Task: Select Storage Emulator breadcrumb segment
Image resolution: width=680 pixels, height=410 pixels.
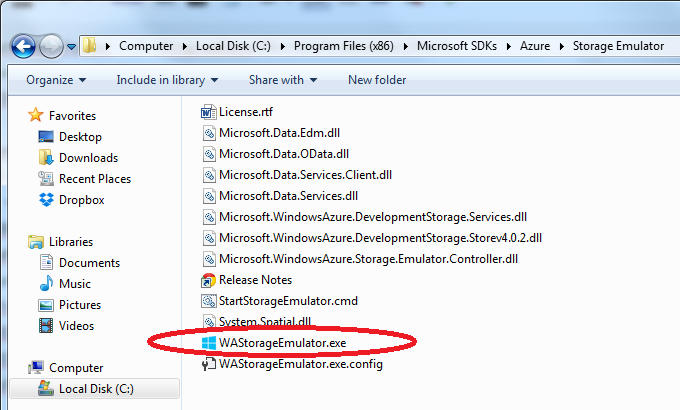Action: pos(618,46)
